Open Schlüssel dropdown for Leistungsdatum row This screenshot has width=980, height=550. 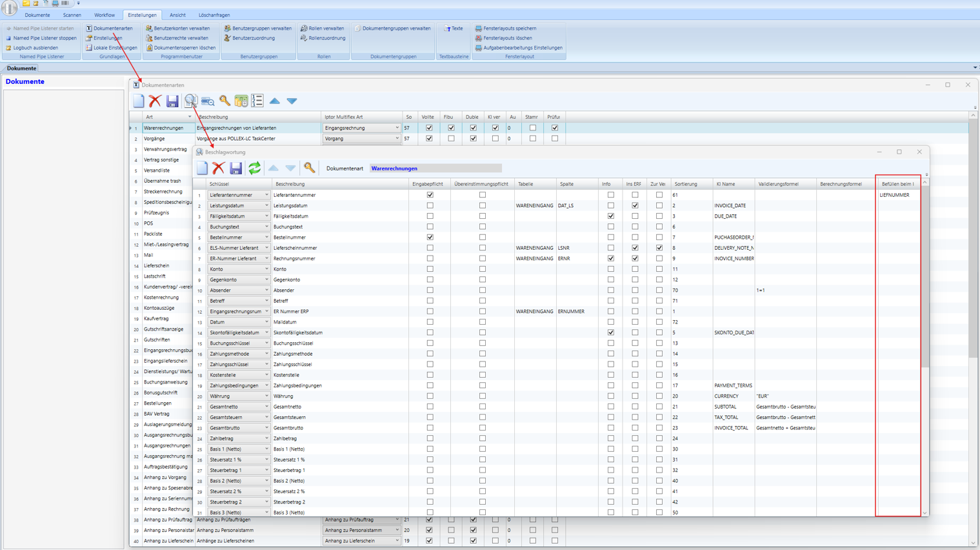tap(266, 205)
